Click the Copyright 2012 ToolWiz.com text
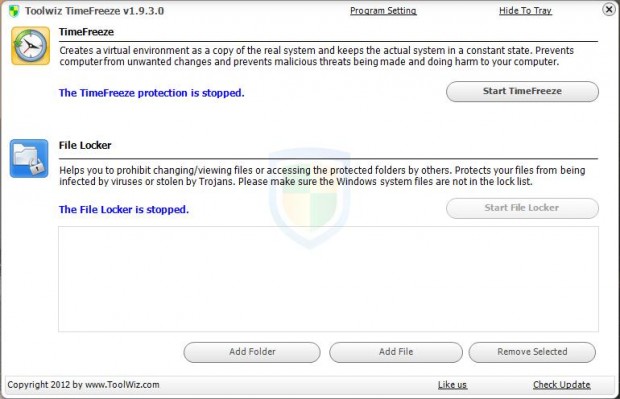Viewport: 620px width, 399px height. tap(83, 385)
